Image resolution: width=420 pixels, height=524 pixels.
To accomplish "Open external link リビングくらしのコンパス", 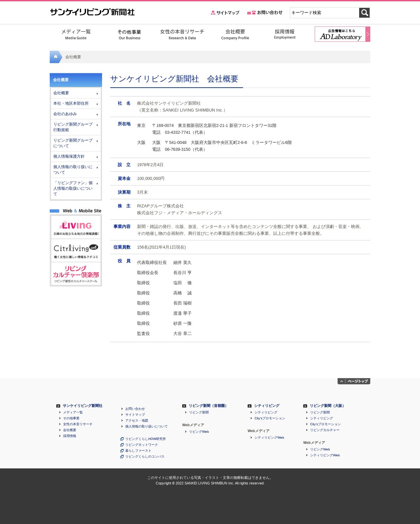I will (x=145, y=457).
